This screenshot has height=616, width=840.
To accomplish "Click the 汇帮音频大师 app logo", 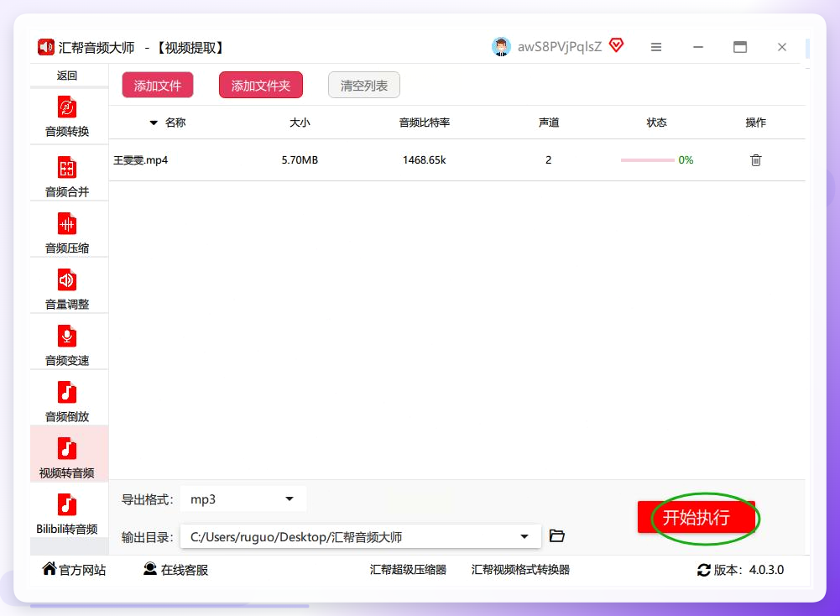I will pyautogui.click(x=45, y=47).
